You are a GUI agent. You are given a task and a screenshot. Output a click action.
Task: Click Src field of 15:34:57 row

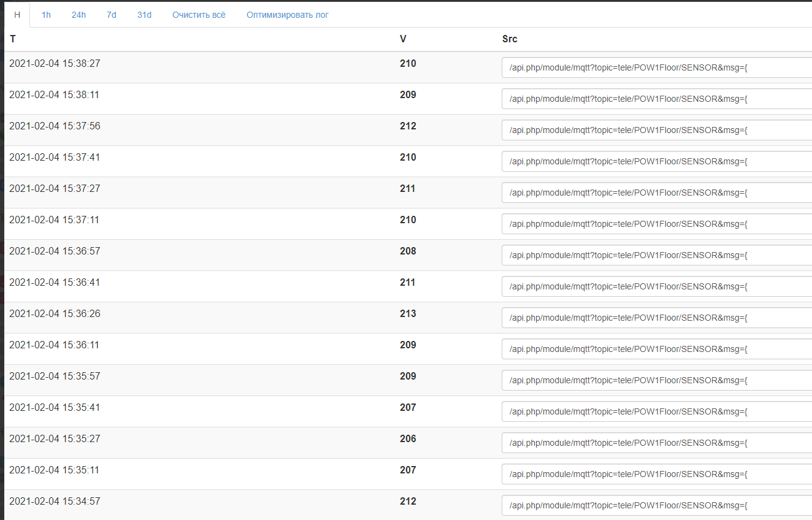656,505
